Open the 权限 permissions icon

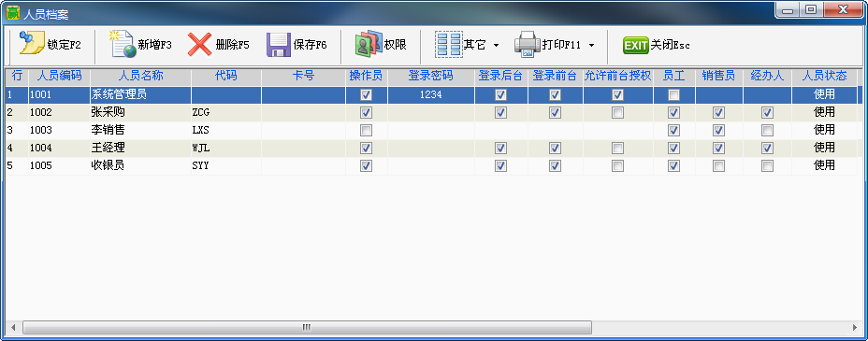tap(369, 44)
